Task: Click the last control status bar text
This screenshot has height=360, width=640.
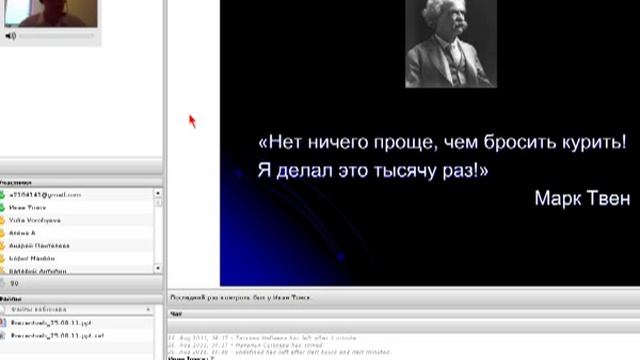Action: (240, 298)
